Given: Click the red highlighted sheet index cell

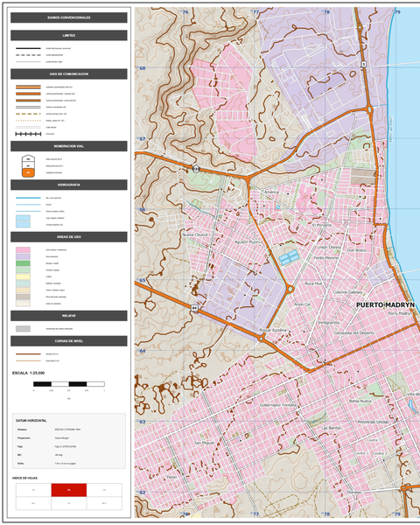Looking at the screenshot, I should click(69, 490).
